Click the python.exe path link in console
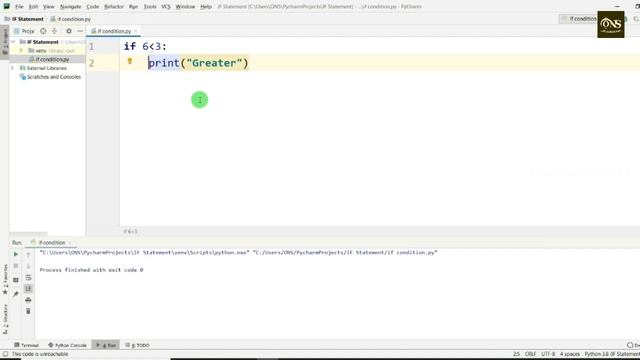 pyautogui.click(x=144, y=253)
